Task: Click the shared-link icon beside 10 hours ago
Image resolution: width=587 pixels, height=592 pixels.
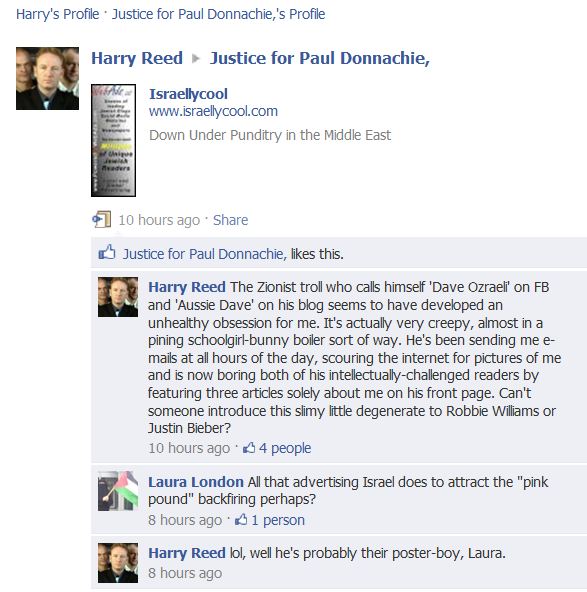Action: click(102, 219)
